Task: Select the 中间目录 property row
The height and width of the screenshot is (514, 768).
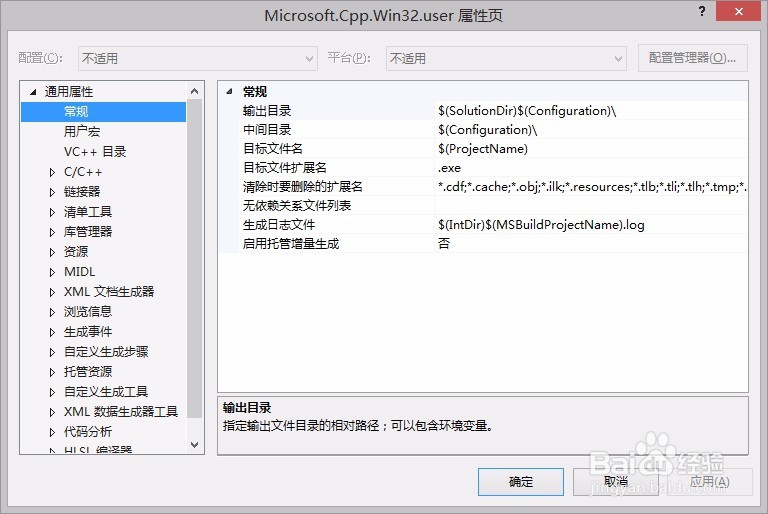Action: click(x=493, y=130)
